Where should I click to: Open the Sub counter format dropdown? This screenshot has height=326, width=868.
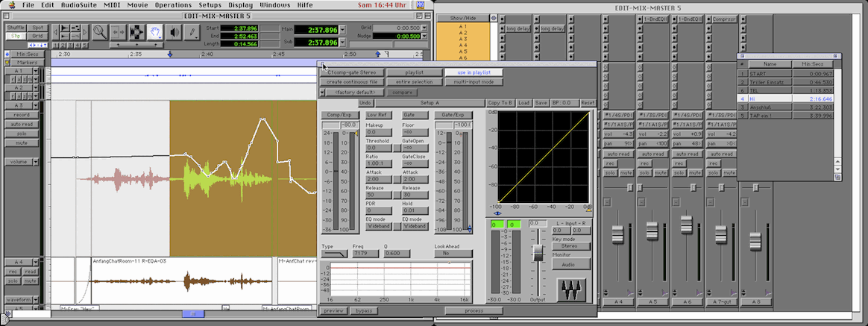(x=342, y=43)
